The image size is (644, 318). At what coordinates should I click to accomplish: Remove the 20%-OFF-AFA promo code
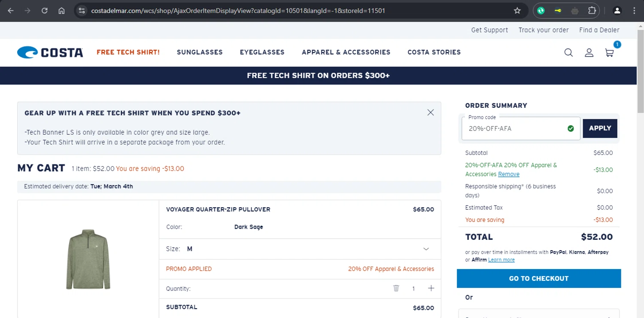click(509, 174)
